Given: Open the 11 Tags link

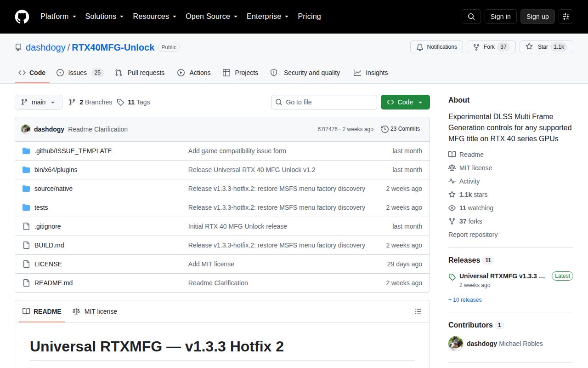Looking at the screenshot, I should coord(134,102).
